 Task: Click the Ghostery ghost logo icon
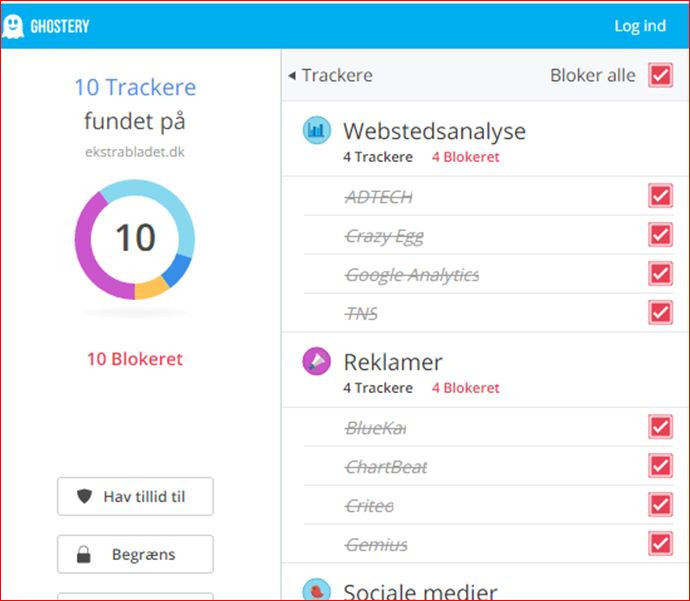13,26
